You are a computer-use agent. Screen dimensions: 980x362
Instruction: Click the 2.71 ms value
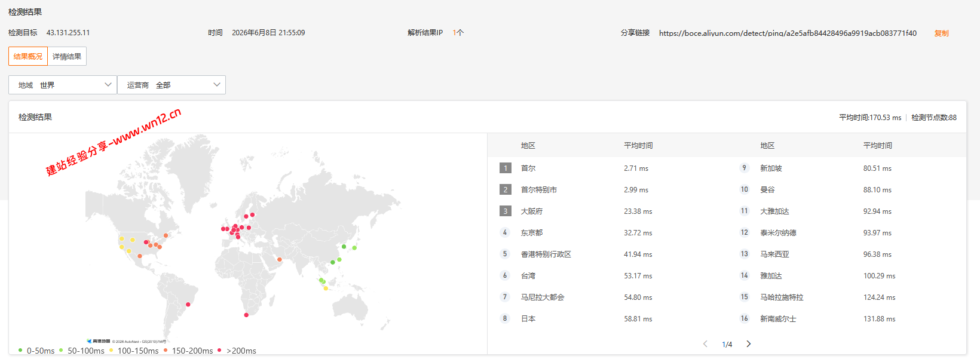pyautogui.click(x=636, y=168)
